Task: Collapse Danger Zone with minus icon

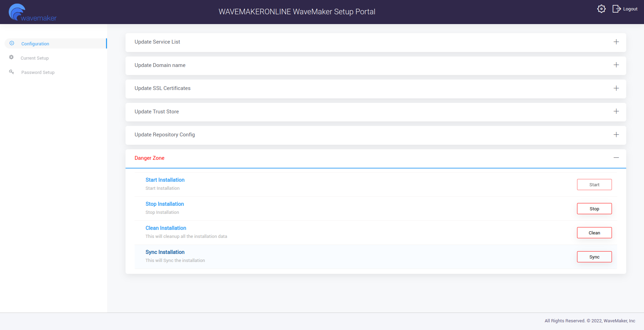Action: coord(616,158)
